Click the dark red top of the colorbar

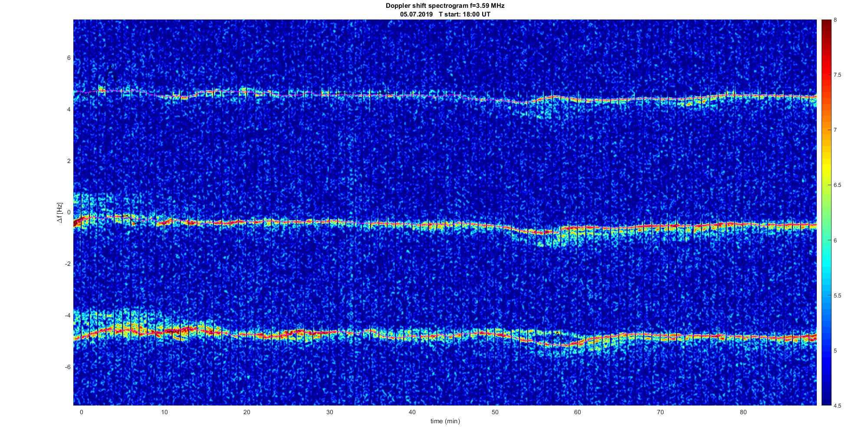(826, 26)
